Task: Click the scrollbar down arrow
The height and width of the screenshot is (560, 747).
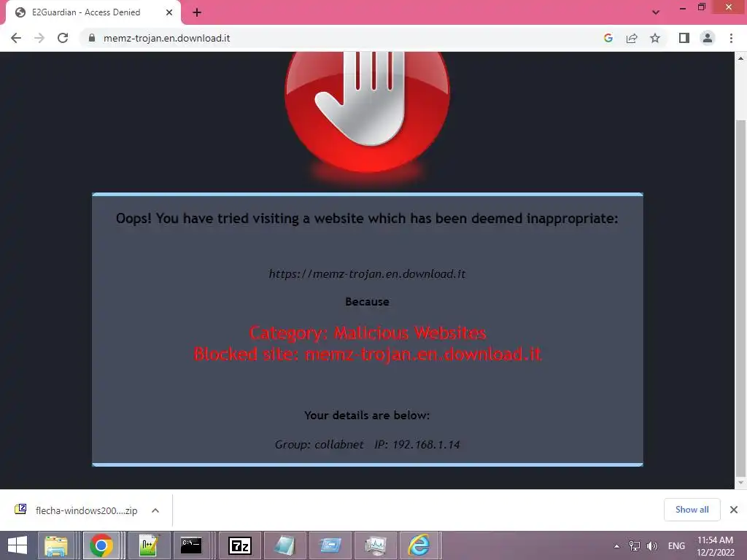Action: pos(740,483)
